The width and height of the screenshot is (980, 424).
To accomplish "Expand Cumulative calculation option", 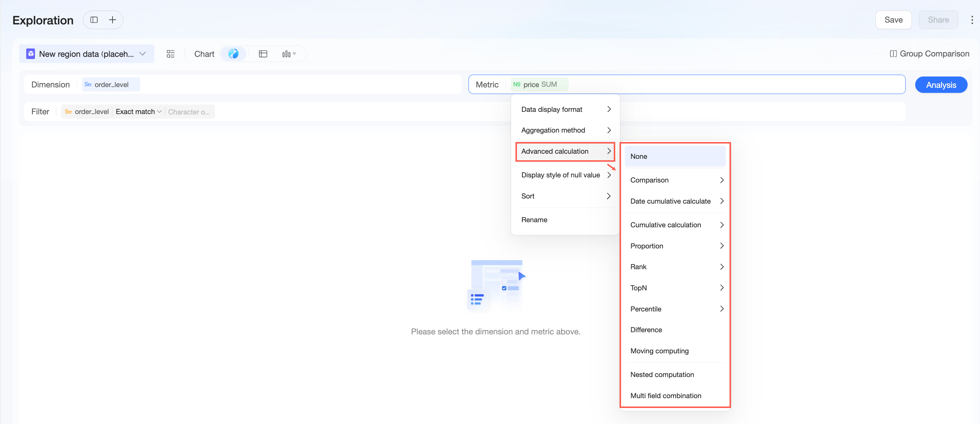I will coord(675,225).
